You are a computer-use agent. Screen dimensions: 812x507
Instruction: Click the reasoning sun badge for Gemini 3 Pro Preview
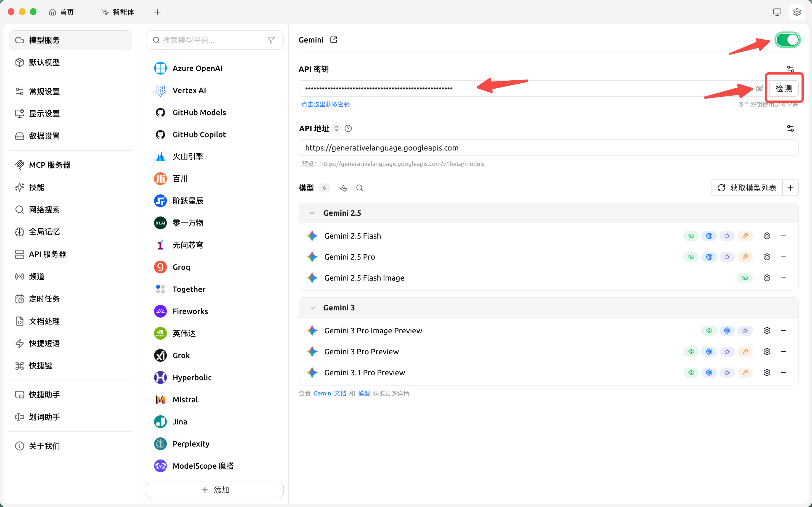pos(727,352)
